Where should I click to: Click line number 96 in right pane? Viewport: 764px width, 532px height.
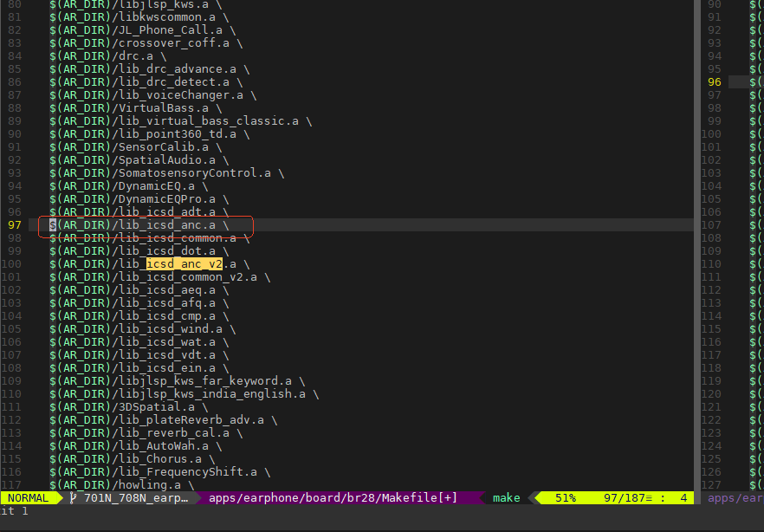715,81
